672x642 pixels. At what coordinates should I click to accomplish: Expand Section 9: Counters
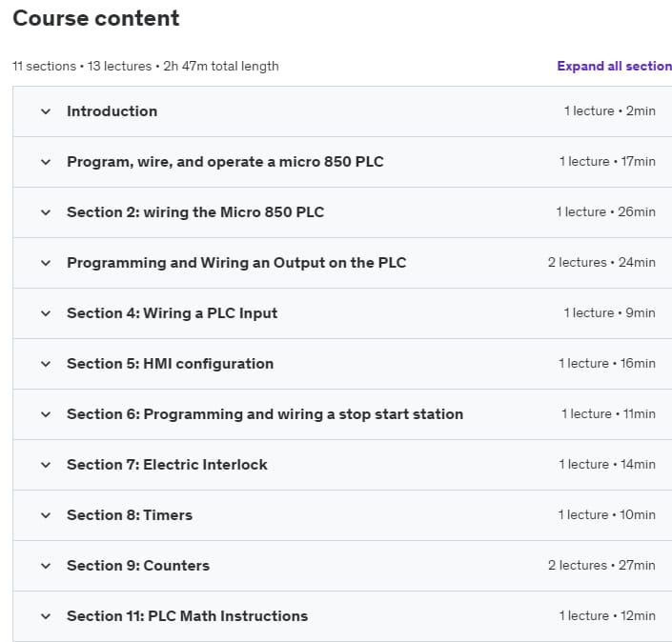(x=45, y=566)
